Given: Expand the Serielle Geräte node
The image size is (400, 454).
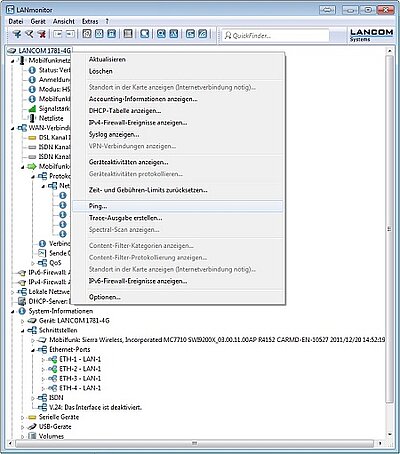Looking at the screenshot, I should click(x=23, y=417).
